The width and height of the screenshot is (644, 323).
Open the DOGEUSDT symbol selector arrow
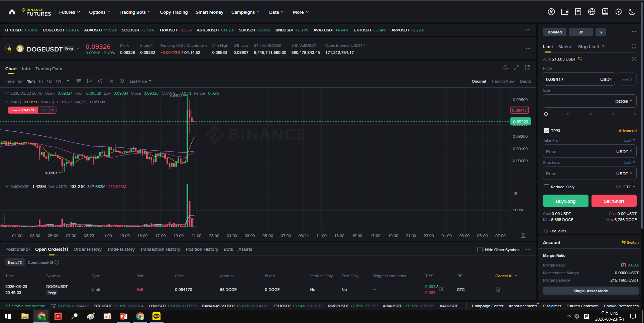click(78, 49)
